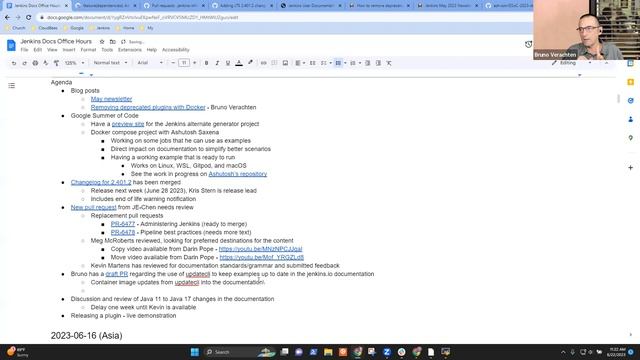
Task: Open Contacts side panel
Action: [631, 119]
